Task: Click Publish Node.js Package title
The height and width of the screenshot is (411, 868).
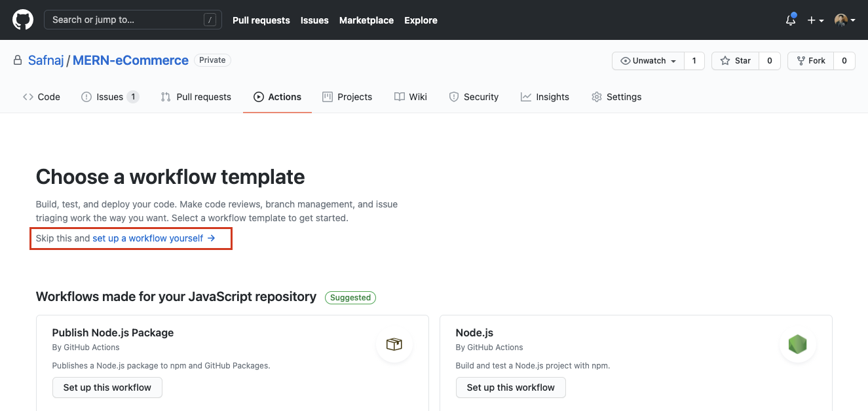Action: (x=113, y=332)
